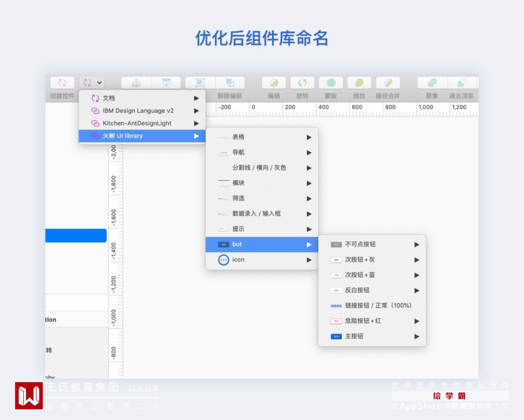Click the 创建控件 (Create Symbol) toolbar icon

pos(62,82)
